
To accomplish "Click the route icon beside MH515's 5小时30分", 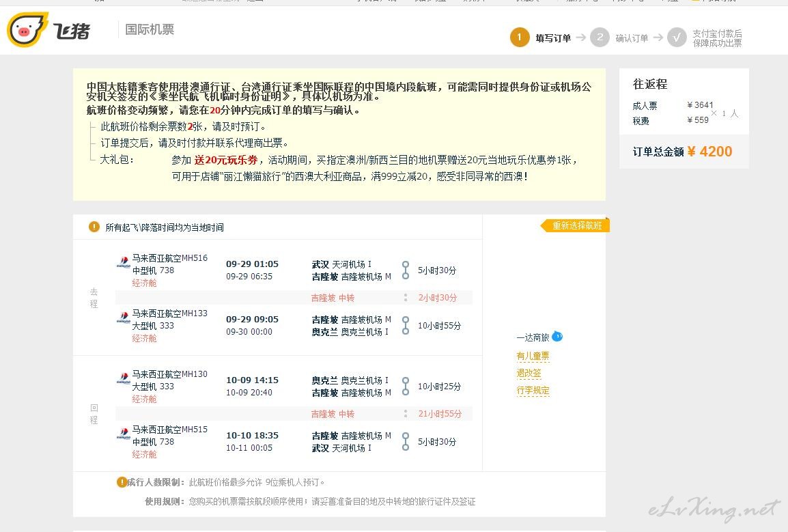I will (x=406, y=441).
